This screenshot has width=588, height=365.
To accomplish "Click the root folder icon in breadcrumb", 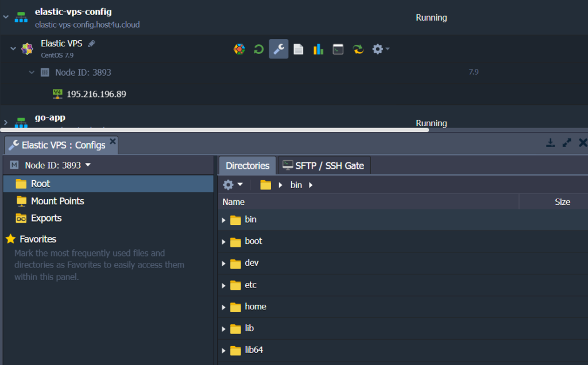I will click(265, 185).
